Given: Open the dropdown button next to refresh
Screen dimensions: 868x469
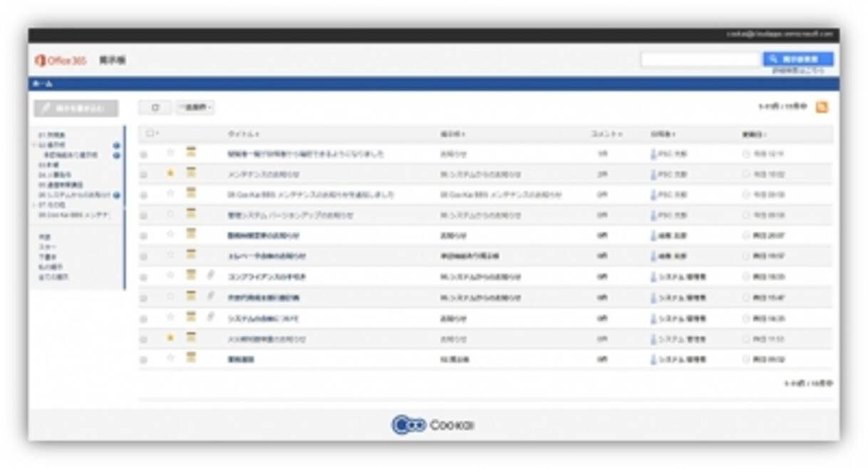Looking at the screenshot, I should coord(195,108).
